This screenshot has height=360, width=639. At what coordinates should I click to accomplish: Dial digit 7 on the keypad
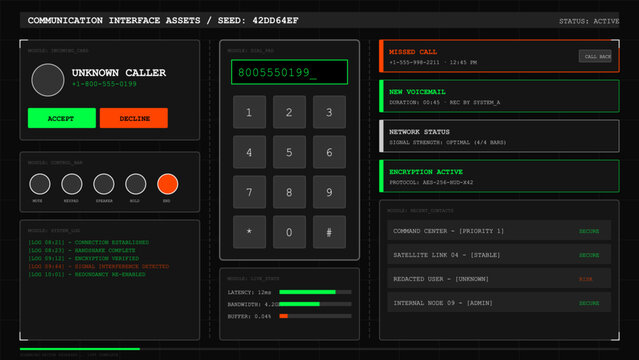point(249,192)
